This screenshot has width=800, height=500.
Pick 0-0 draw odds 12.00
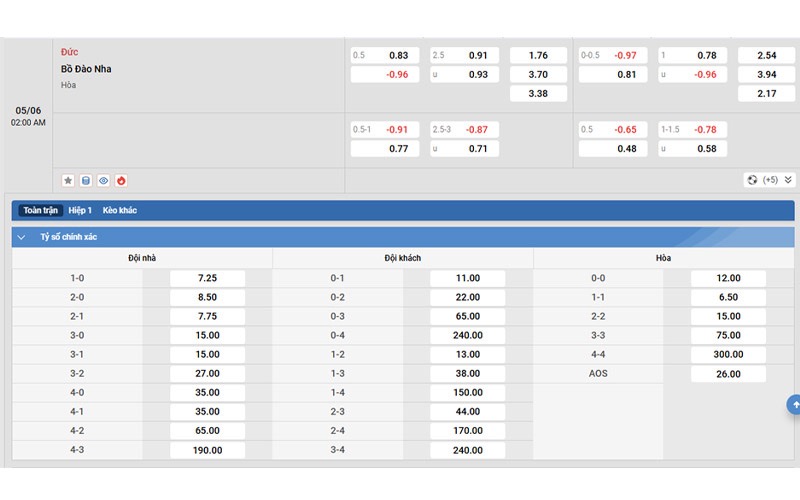pyautogui.click(x=728, y=278)
